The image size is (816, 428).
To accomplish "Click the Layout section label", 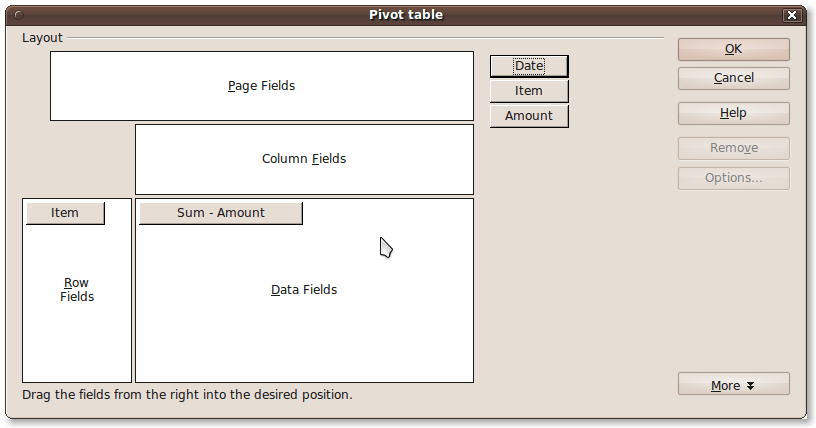I will point(42,38).
